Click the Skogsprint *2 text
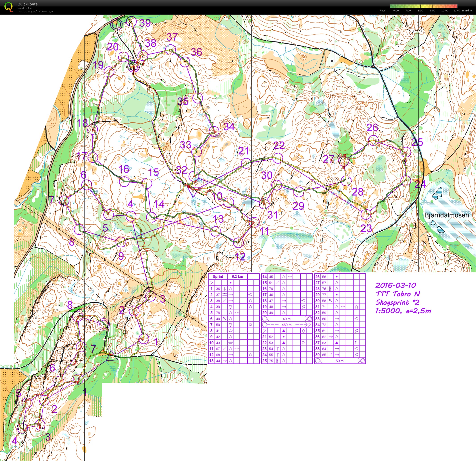This screenshot has height=461, width=476. pyautogui.click(x=397, y=302)
